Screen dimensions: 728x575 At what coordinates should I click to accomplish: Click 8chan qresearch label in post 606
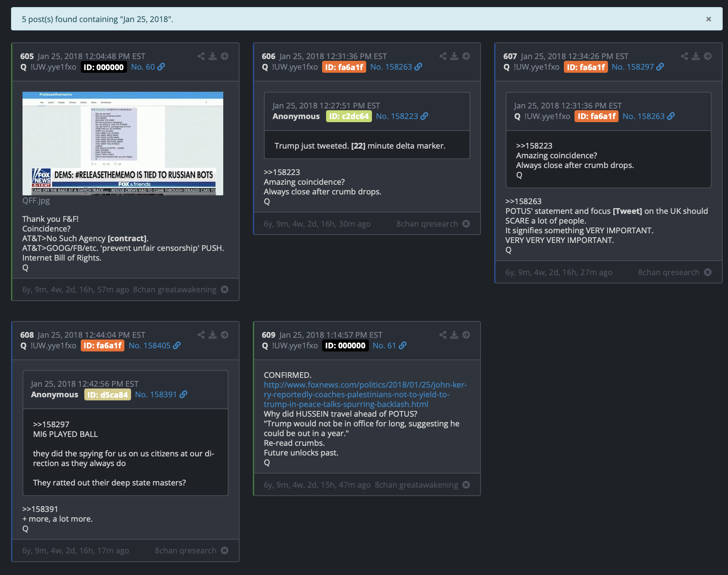click(x=427, y=224)
